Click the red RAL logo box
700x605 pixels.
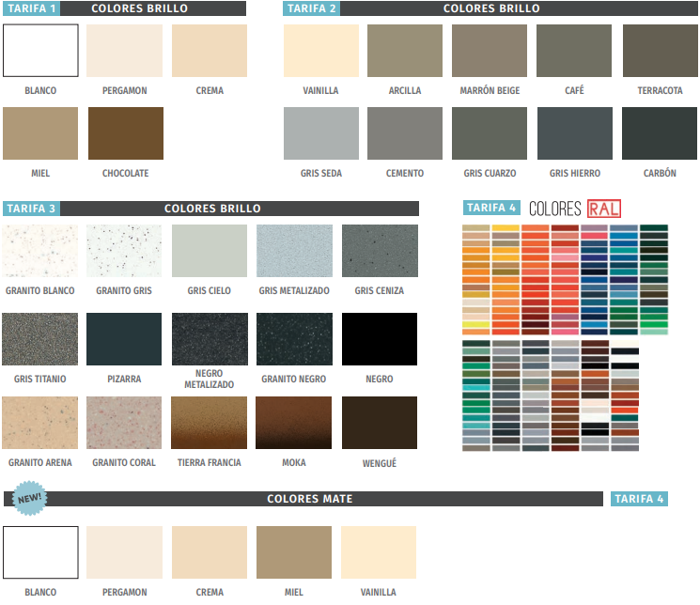pyautogui.click(x=603, y=209)
